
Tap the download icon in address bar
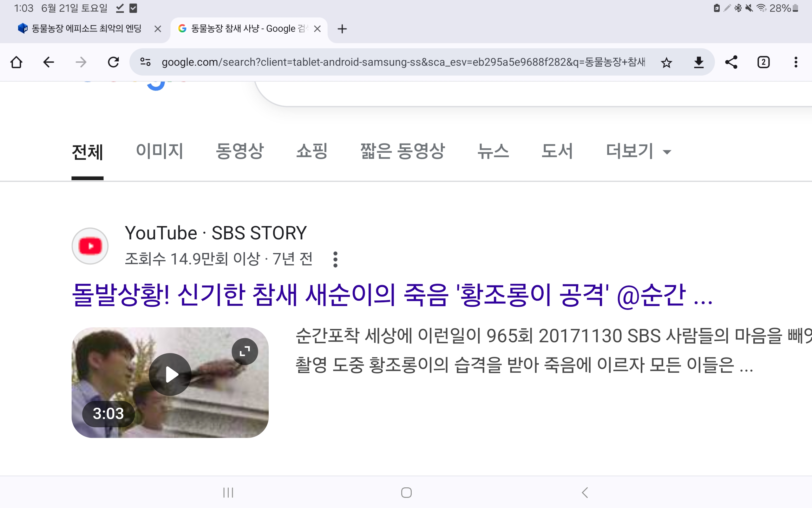pos(698,62)
